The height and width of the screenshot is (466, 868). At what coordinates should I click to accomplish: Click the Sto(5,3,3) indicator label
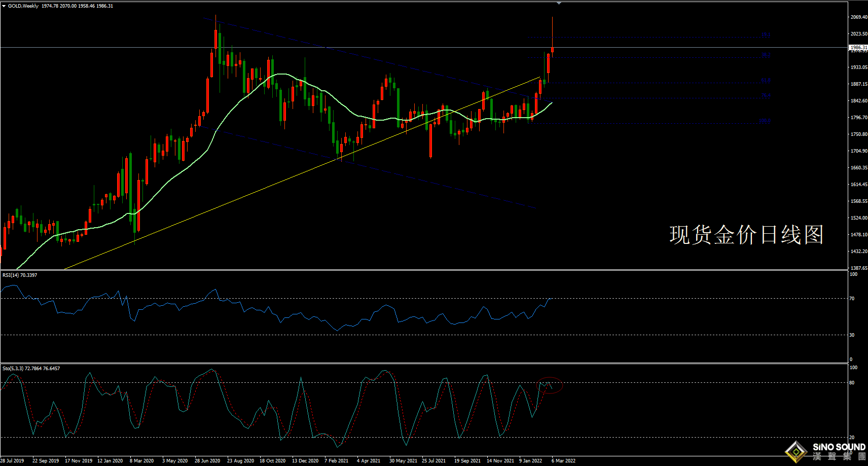(x=31, y=369)
